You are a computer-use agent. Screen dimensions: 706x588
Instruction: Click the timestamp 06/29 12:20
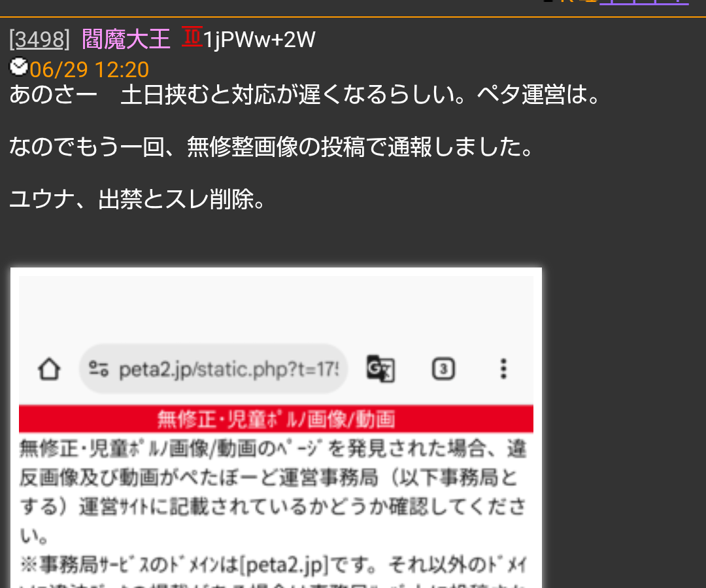tap(89, 70)
